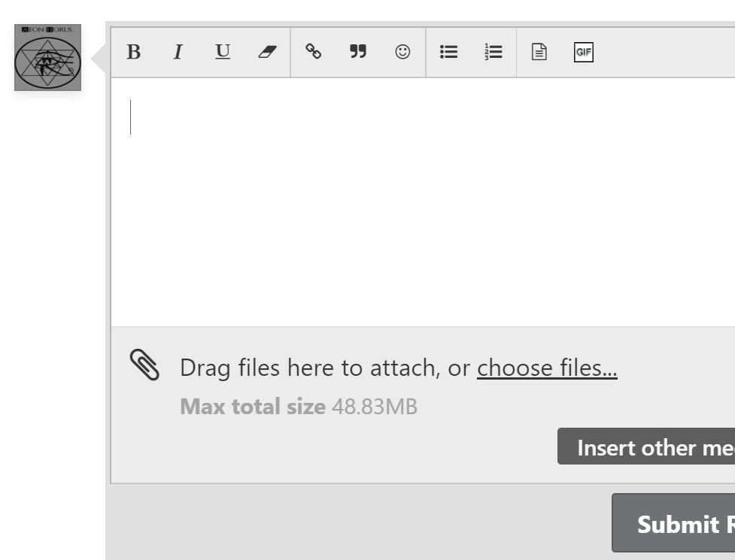Click the paperclip attachment icon
The image size is (735, 560).
pyautogui.click(x=144, y=365)
